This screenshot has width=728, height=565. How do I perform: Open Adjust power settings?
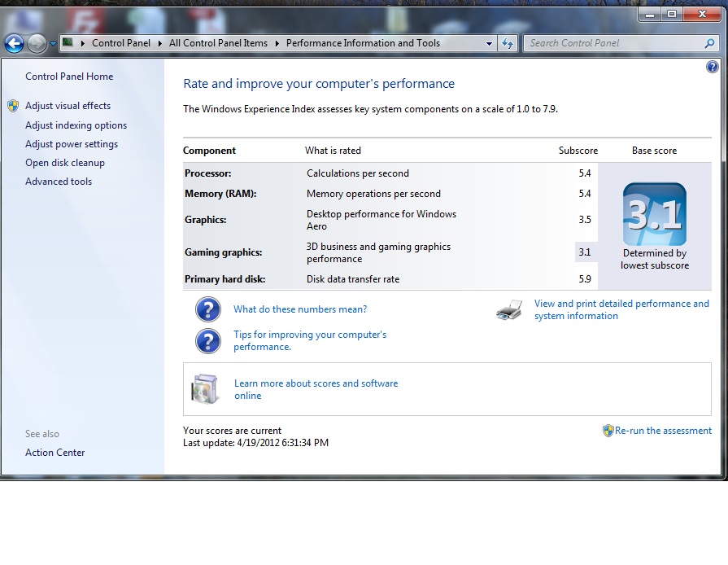pos(72,144)
